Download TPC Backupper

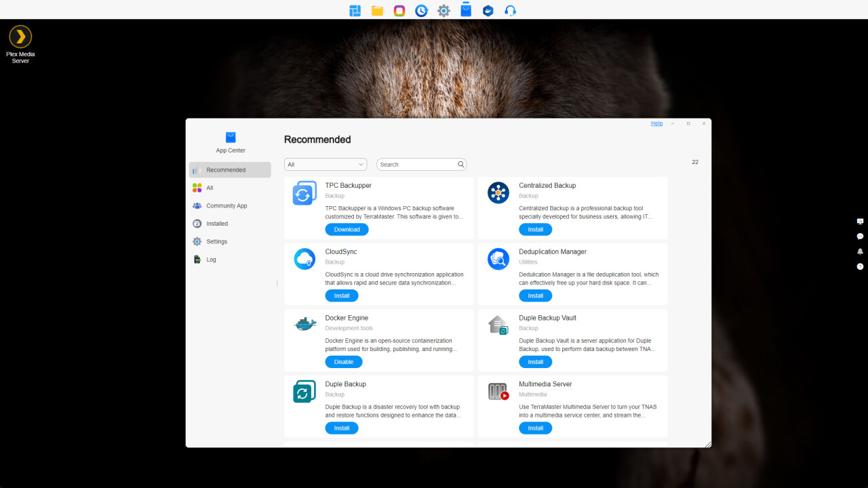(x=347, y=229)
